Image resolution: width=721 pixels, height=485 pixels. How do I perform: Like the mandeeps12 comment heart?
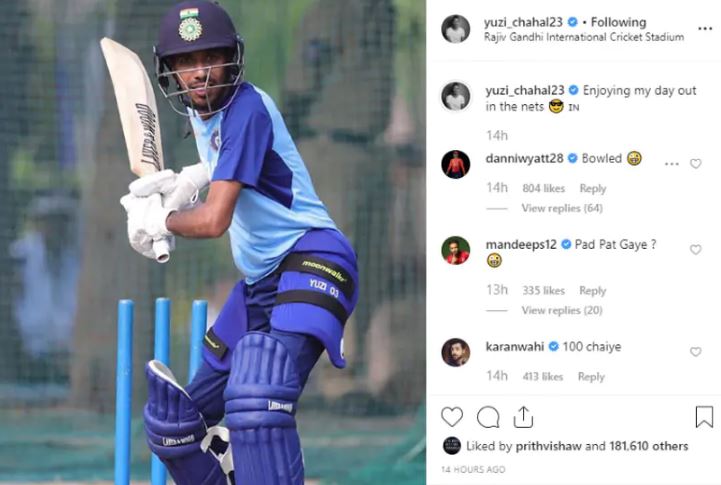[696, 249]
